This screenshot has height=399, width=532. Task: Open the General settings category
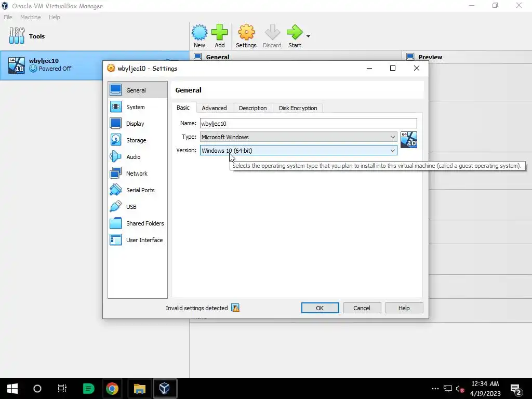click(x=137, y=90)
